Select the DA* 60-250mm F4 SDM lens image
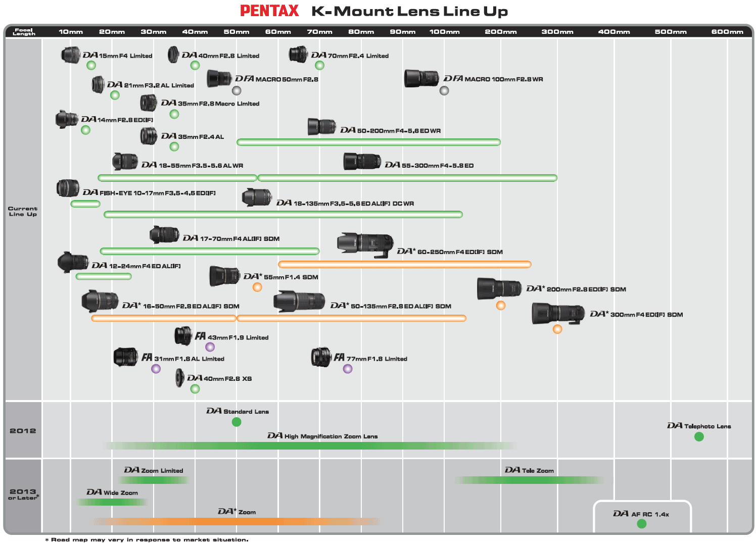Image resolution: width=756 pixels, height=543 pixels. click(365, 245)
